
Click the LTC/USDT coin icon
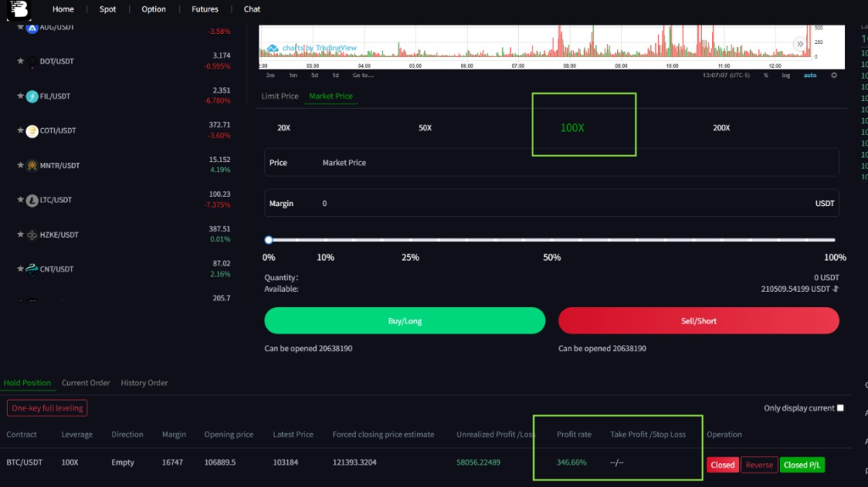coord(32,200)
